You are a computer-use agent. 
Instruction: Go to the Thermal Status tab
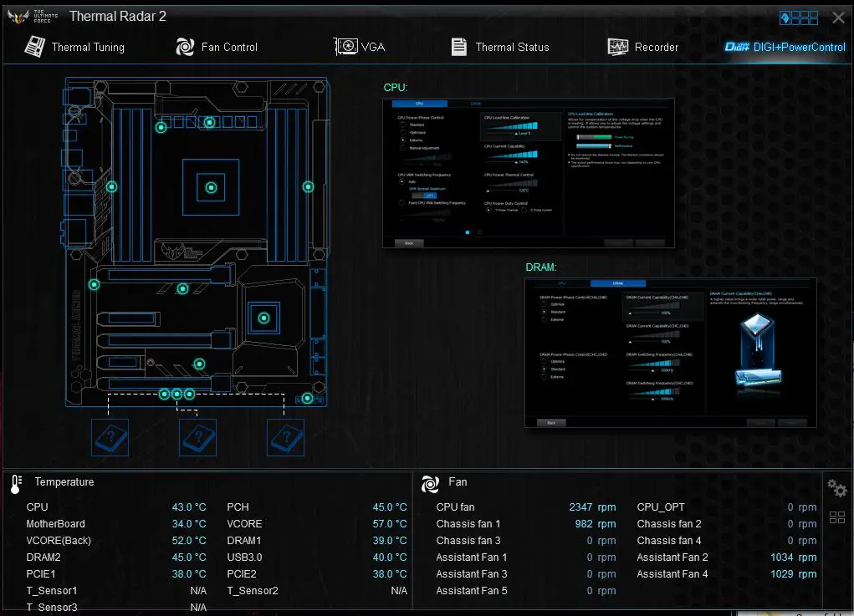500,48
